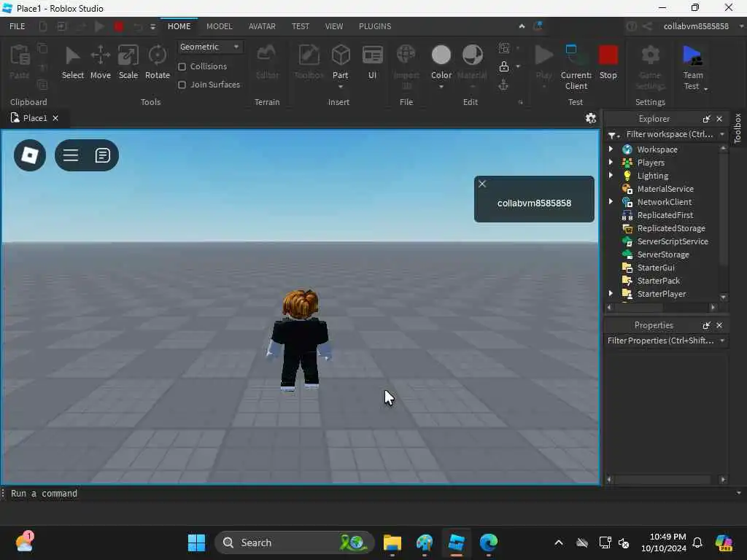Open the Color picker tool

pos(441,62)
